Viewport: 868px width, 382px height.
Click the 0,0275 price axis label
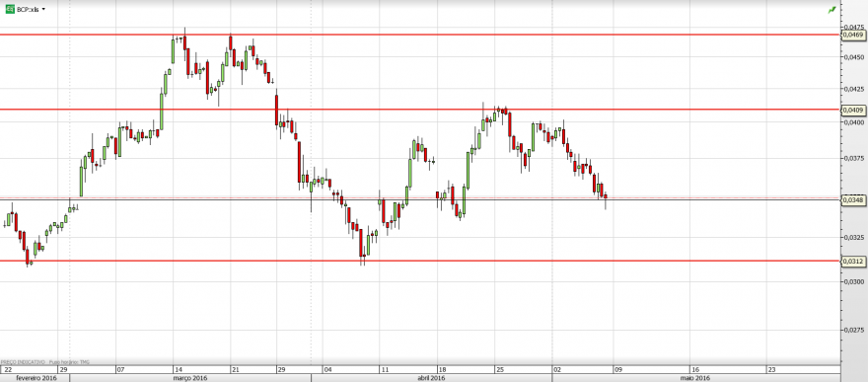point(854,330)
